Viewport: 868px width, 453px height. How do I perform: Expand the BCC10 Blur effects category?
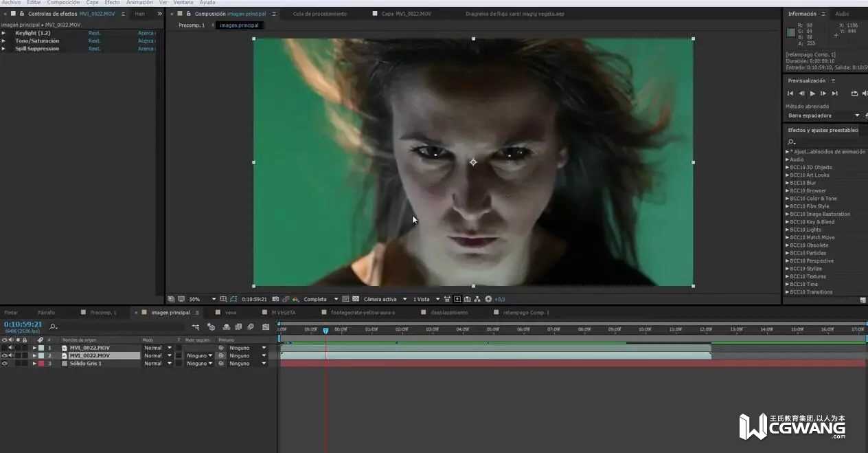tap(788, 183)
